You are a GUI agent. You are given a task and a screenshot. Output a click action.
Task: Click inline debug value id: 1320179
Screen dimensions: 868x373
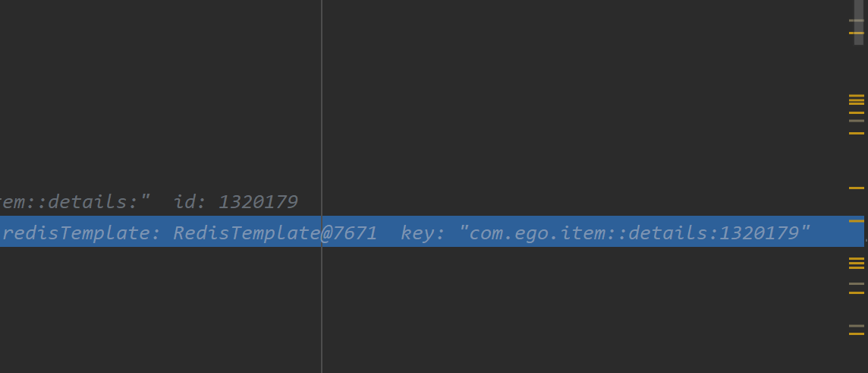[236, 202]
